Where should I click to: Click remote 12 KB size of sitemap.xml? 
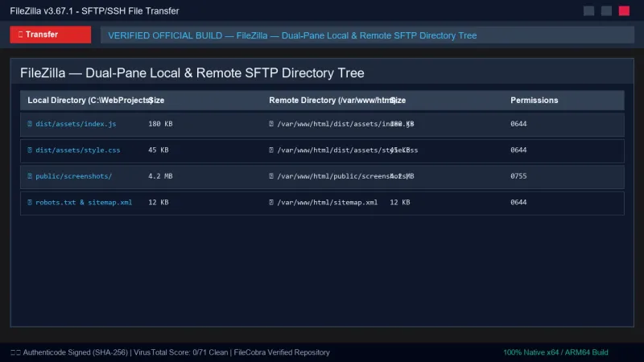tap(399, 202)
